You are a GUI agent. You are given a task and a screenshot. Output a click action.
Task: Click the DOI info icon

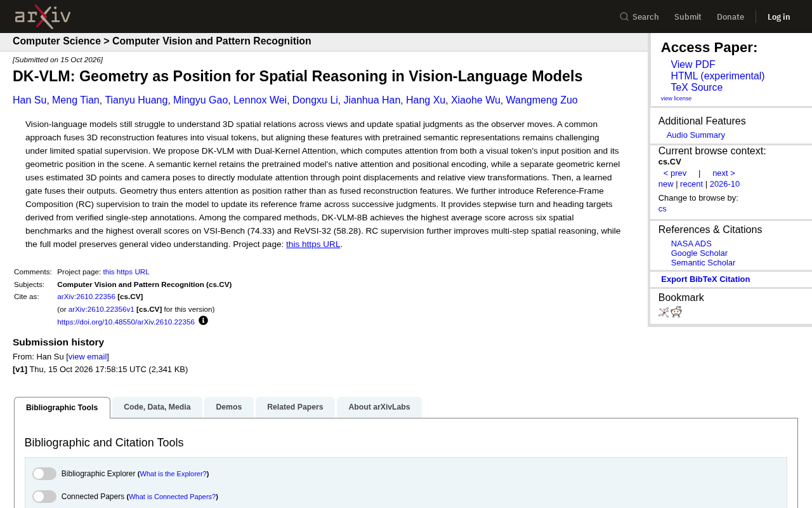pyautogui.click(x=203, y=321)
